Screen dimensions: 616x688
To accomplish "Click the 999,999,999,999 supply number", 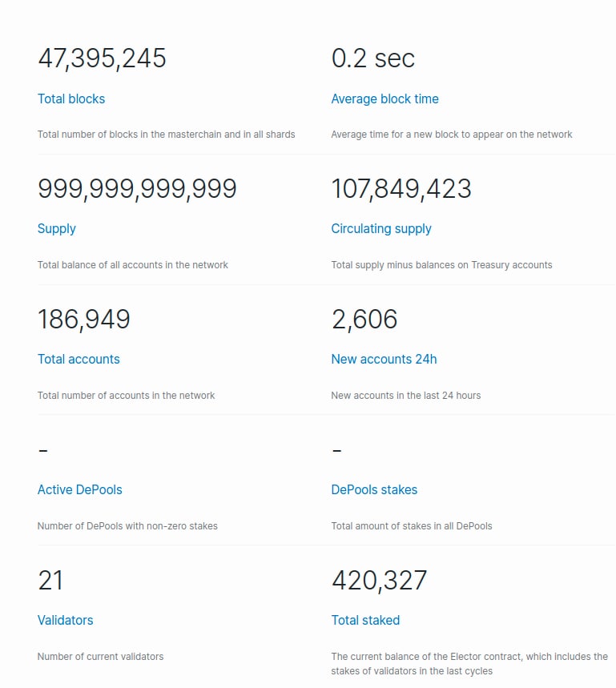I will (x=137, y=189).
